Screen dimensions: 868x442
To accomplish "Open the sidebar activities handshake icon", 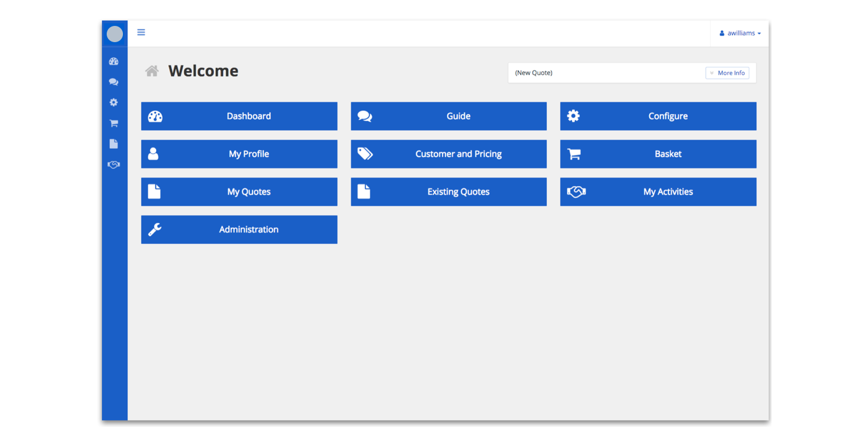I will click(114, 164).
